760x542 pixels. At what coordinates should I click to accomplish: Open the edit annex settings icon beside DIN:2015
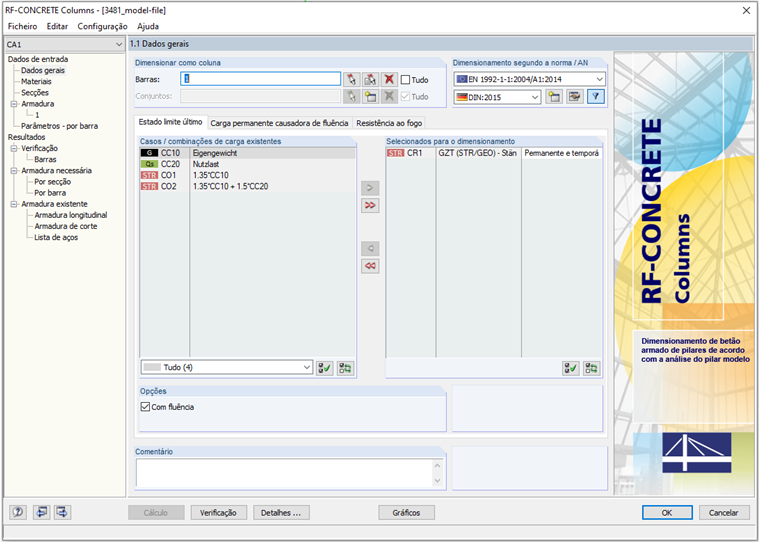(575, 97)
